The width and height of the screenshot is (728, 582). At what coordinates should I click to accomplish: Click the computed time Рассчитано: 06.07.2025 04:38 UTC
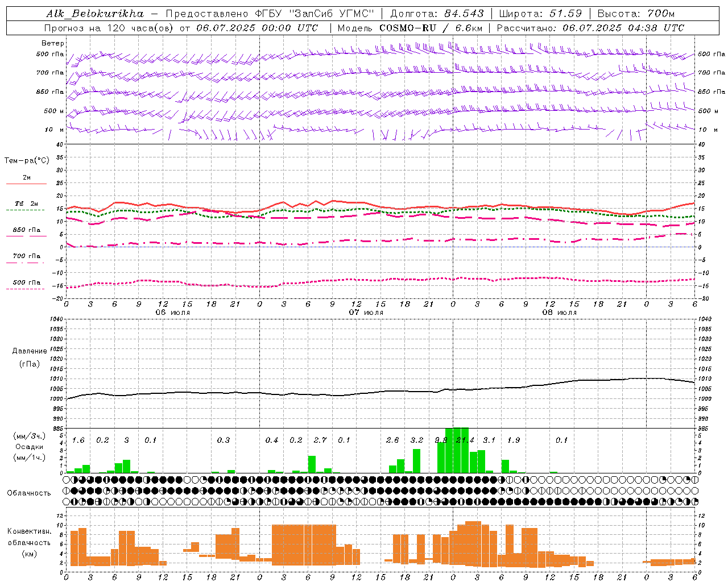pyautogui.click(x=590, y=28)
